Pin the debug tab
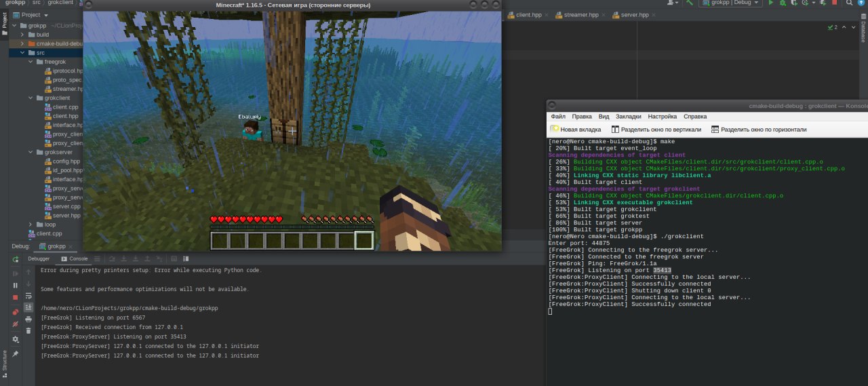The height and width of the screenshot is (386, 868). point(16,354)
